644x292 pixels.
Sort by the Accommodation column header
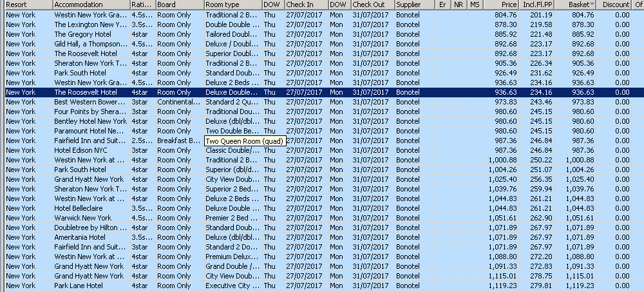91,5
